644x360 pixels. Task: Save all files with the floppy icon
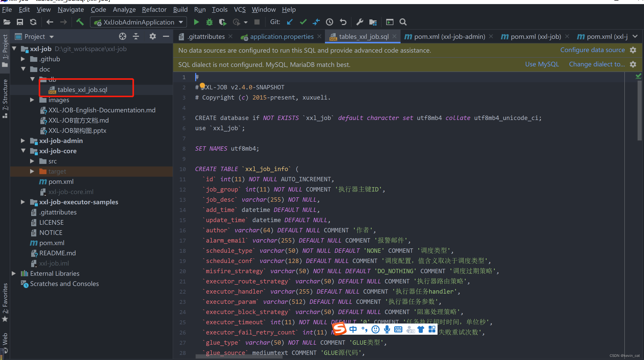click(20, 22)
